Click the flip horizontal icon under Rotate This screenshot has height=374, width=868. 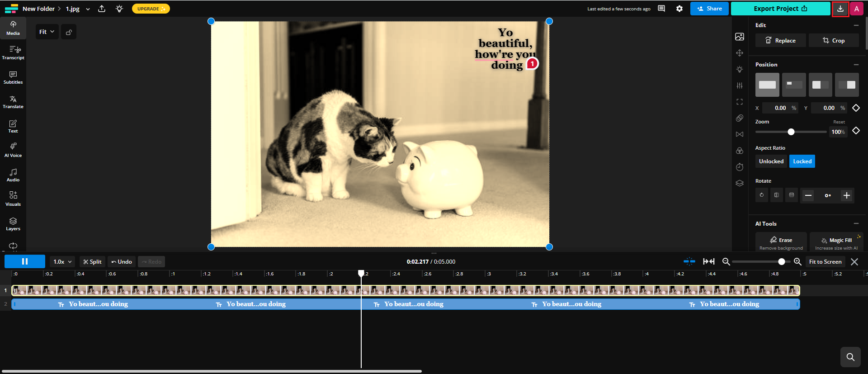pyautogui.click(x=777, y=195)
